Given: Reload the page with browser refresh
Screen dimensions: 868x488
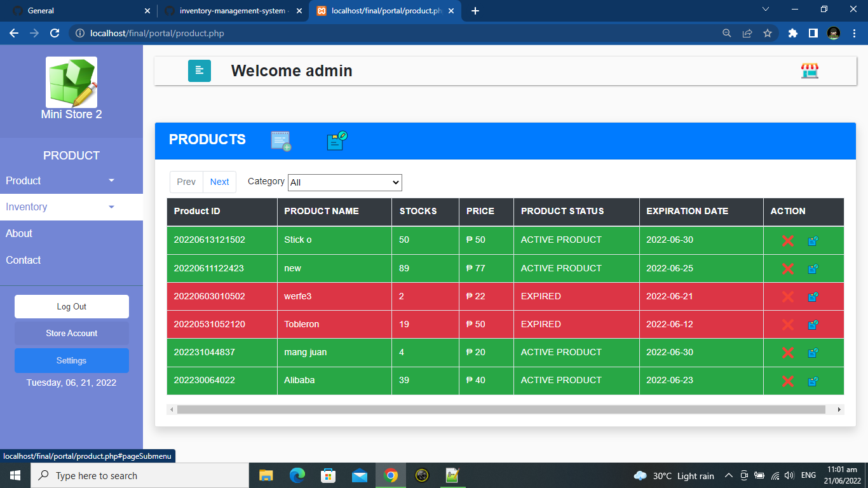Looking at the screenshot, I should pos(55,33).
